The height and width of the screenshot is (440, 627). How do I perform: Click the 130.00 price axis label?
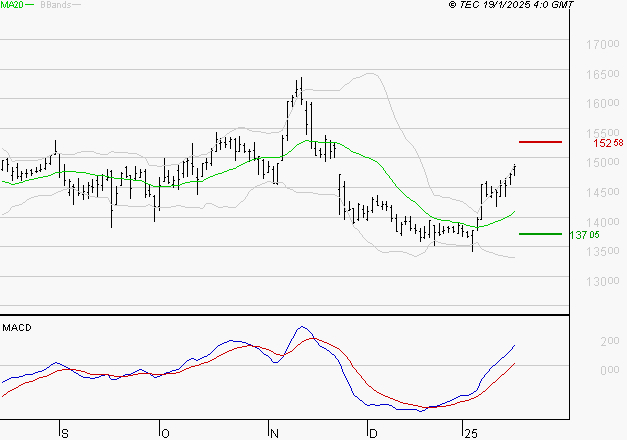[603, 281]
